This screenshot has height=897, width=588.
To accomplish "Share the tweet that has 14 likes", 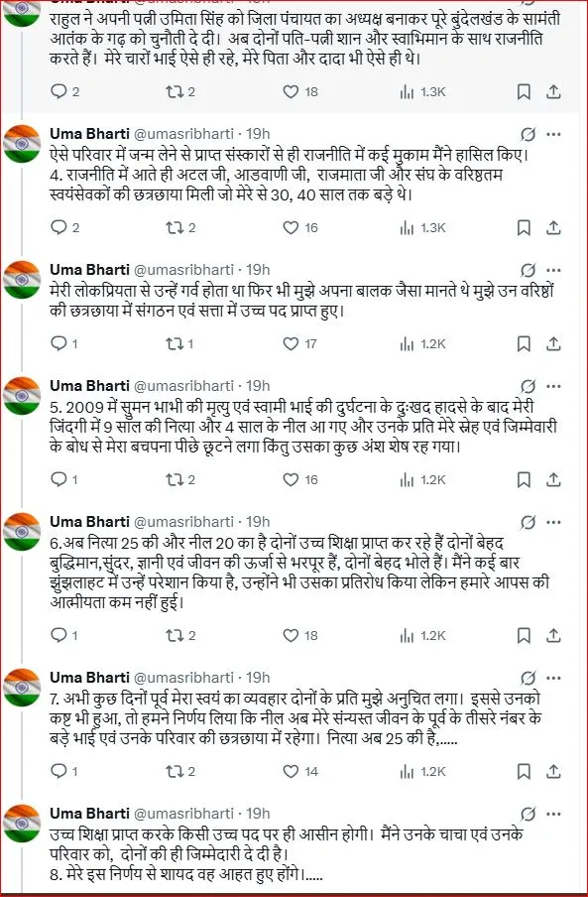I will tap(553, 771).
